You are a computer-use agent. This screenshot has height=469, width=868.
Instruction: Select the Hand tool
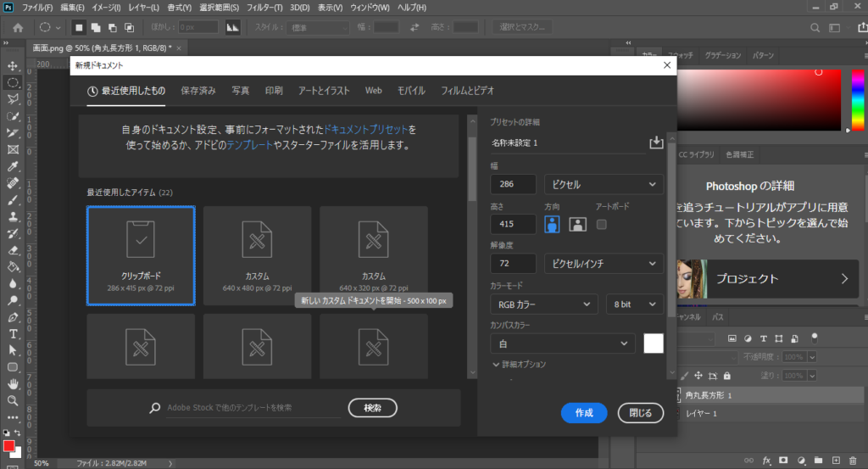tap(13, 383)
